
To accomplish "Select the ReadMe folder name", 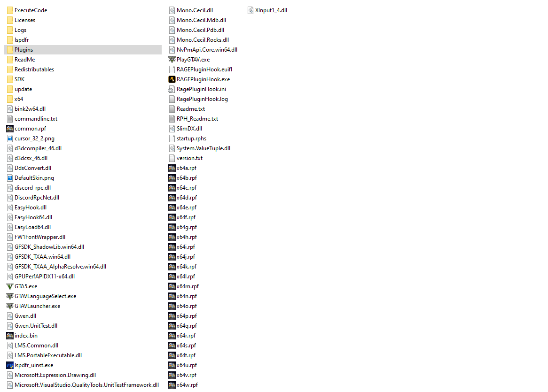I will (x=24, y=59).
